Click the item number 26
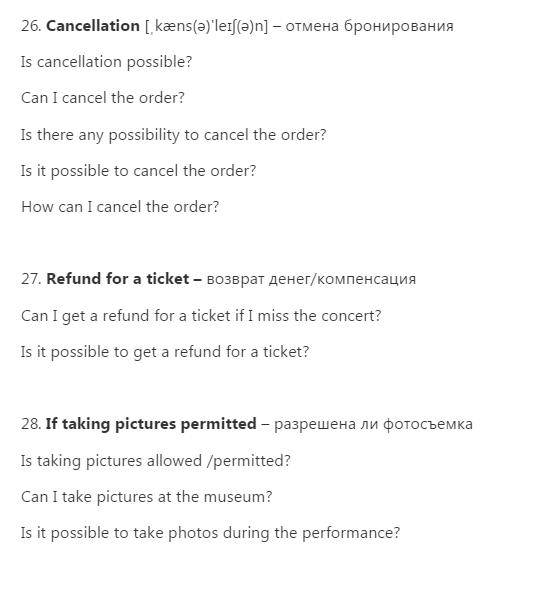 pos(31,26)
